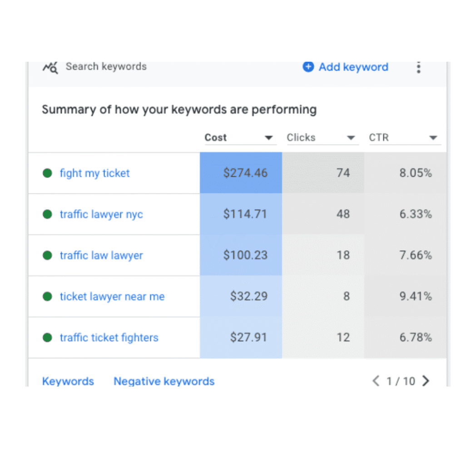Image resolution: width=476 pixels, height=476 pixels.
Task: Go to the previous page of keywords
Action: [x=376, y=381]
